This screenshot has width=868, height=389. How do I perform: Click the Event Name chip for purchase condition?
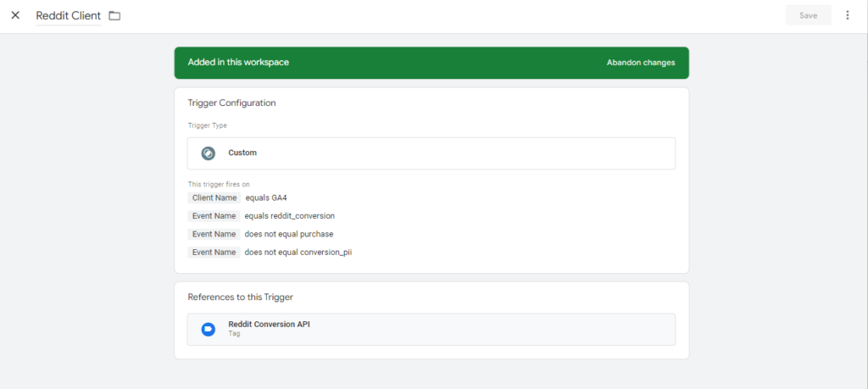(214, 234)
